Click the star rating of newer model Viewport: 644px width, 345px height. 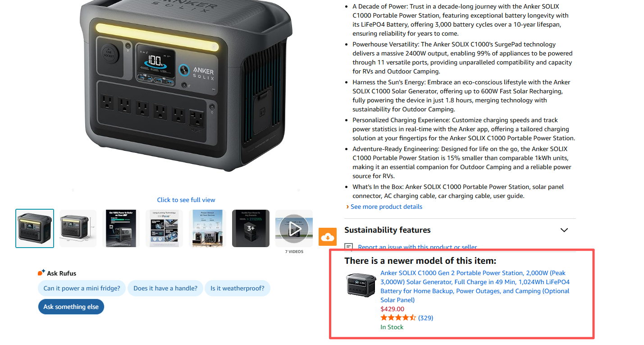click(398, 318)
